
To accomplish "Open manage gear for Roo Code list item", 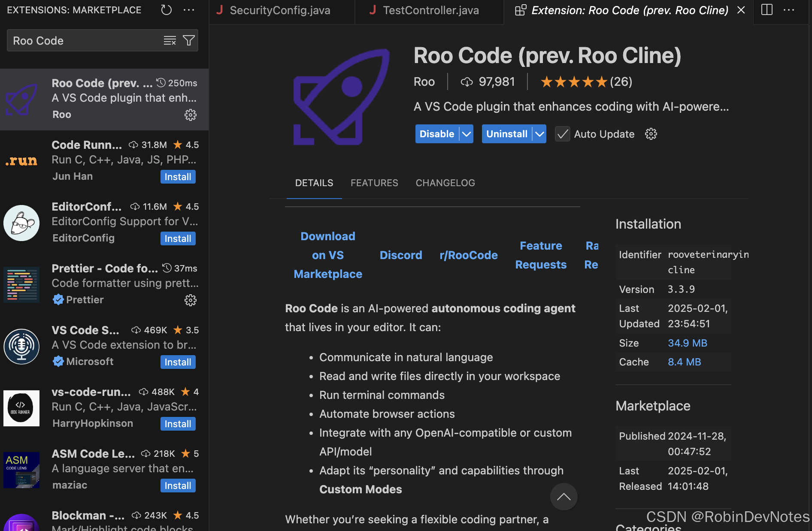I will (190, 115).
